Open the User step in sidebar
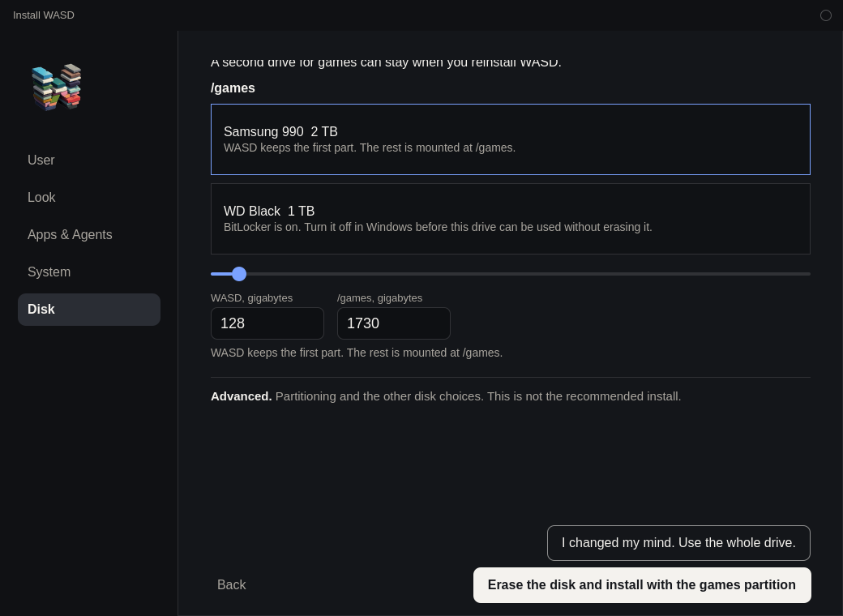This screenshot has width=843, height=616. click(88, 160)
